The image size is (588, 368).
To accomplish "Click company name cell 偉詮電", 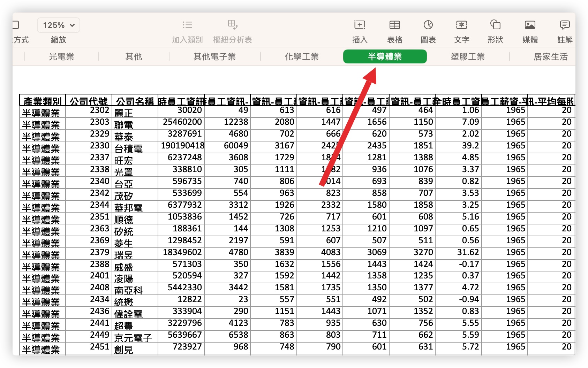I will click(x=135, y=313).
